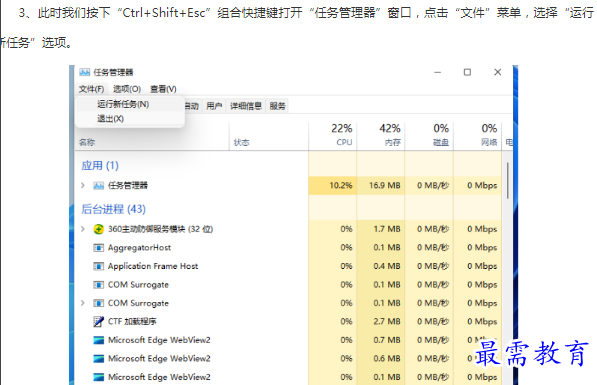Select the Application Frame Host row
This screenshot has width=597, height=385.
288,266
